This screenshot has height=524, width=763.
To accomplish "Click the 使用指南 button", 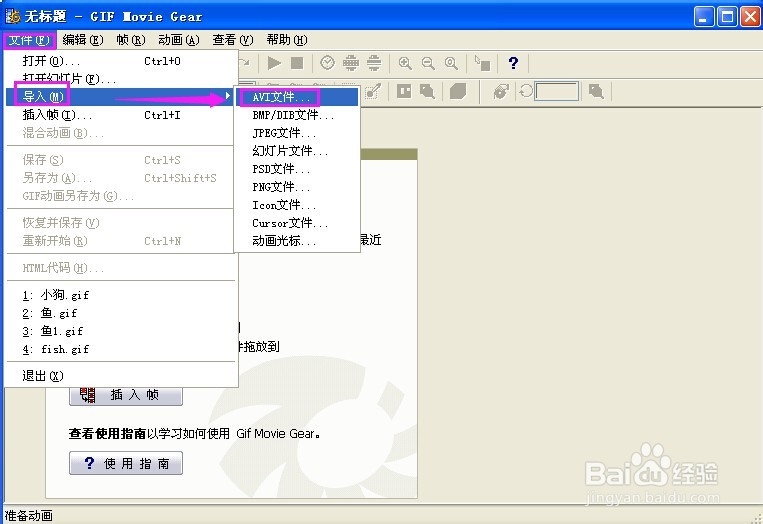I will pyautogui.click(x=126, y=463).
